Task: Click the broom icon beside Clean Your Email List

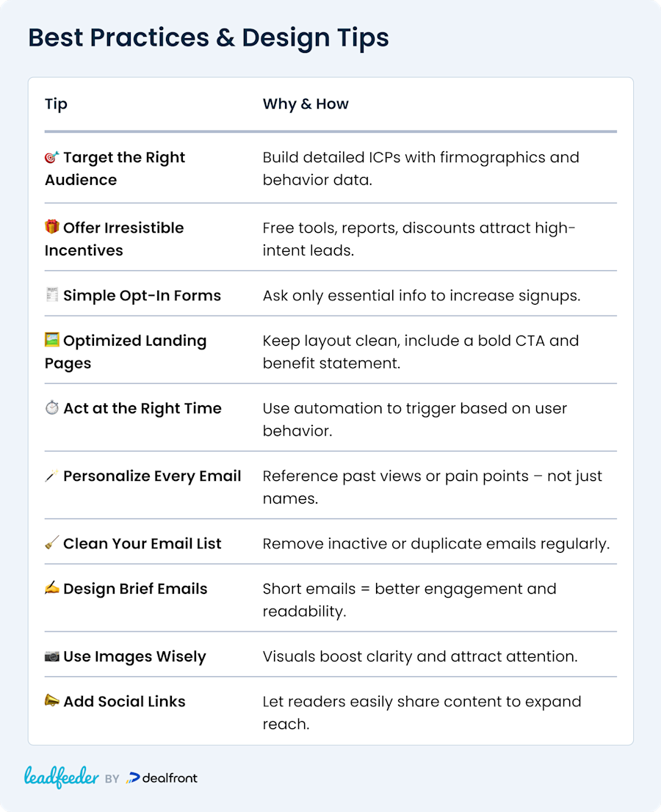Action: tap(52, 543)
